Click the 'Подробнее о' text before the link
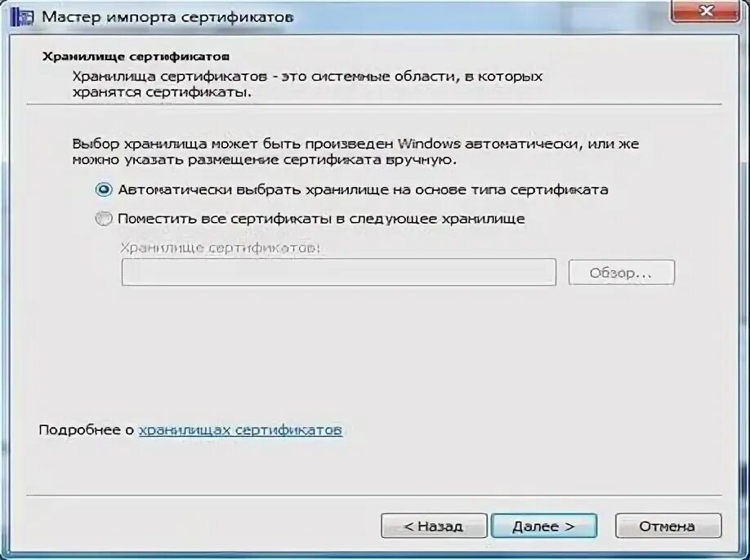Viewport: 750px width, 560px height. pos(86,430)
